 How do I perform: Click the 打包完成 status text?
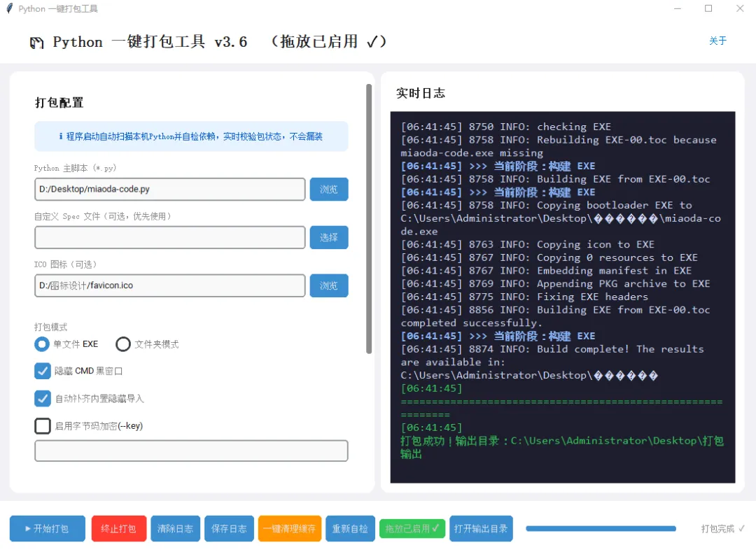click(x=722, y=528)
